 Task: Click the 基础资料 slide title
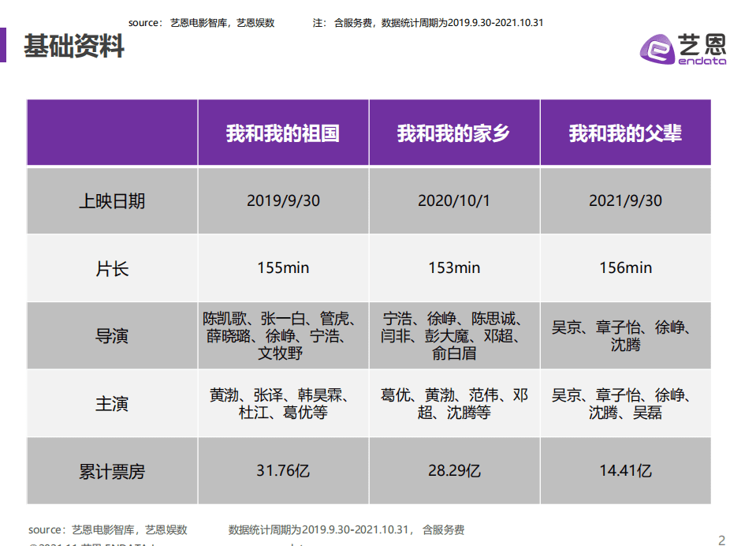pos(73,47)
